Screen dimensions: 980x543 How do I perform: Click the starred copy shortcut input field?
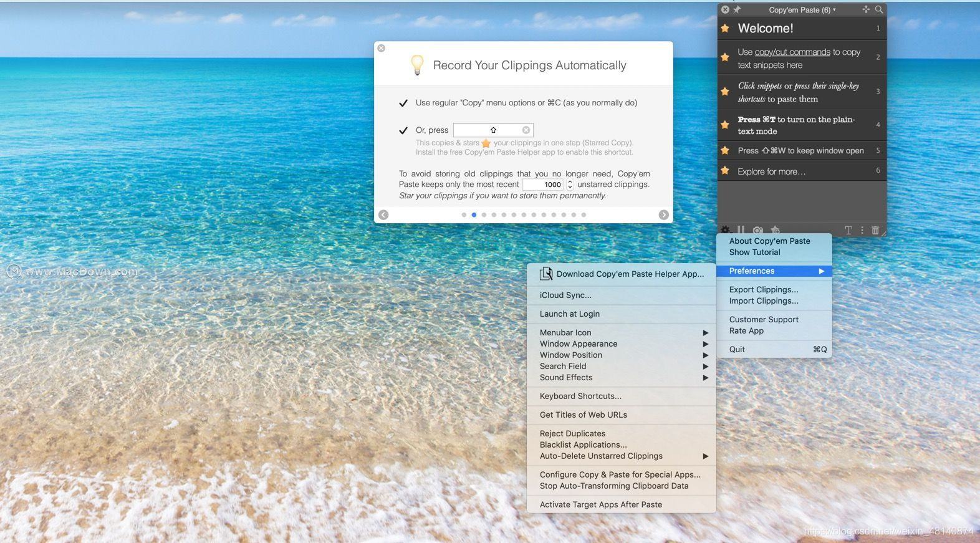tap(493, 130)
